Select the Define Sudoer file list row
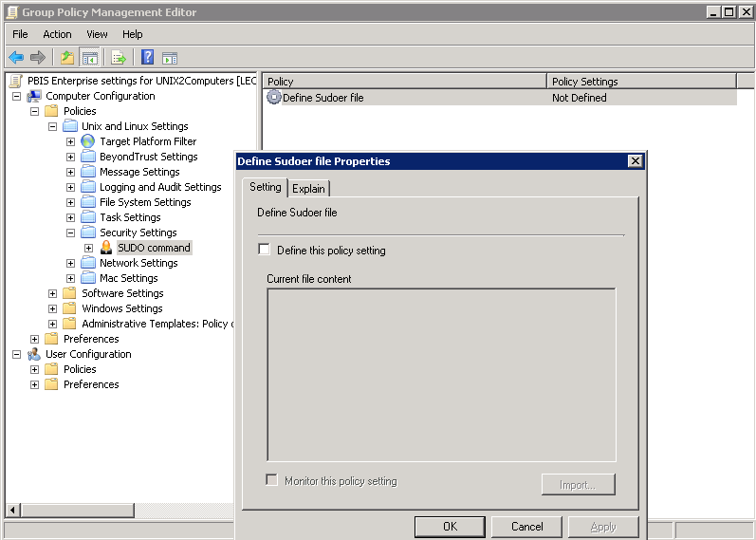Screen dimensions: 756x540 [x=501, y=98]
